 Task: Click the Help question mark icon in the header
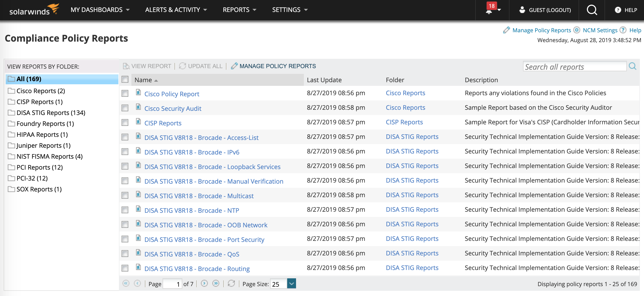coord(618,10)
